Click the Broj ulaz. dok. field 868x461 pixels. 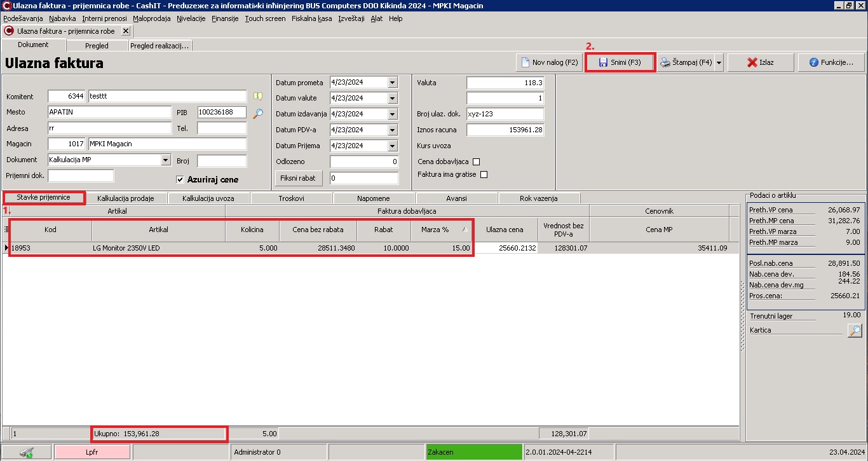pyautogui.click(x=505, y=114)
